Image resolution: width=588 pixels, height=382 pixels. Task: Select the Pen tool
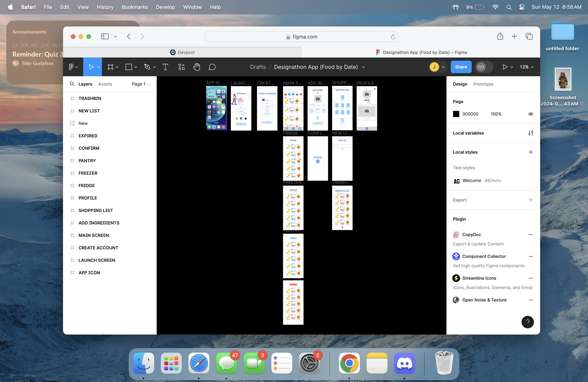pyautogui.click(x=147, y=67)
